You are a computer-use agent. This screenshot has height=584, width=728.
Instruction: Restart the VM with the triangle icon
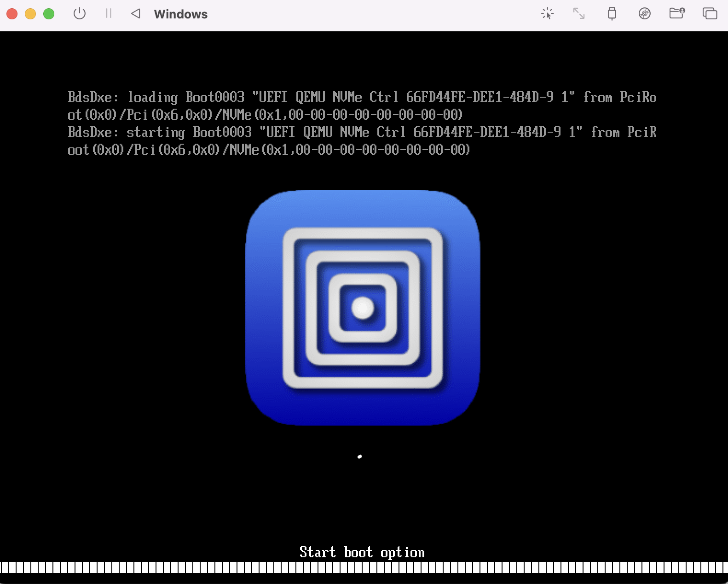pos(135,13)
